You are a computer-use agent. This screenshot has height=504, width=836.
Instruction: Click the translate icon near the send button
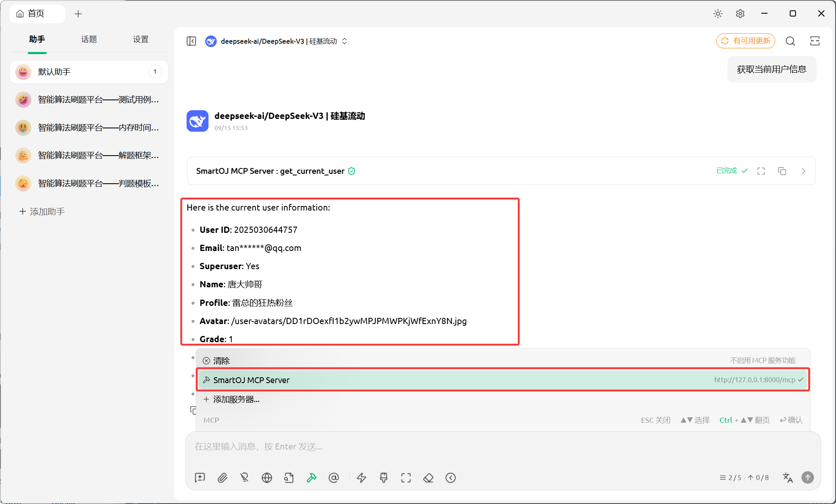788,478
